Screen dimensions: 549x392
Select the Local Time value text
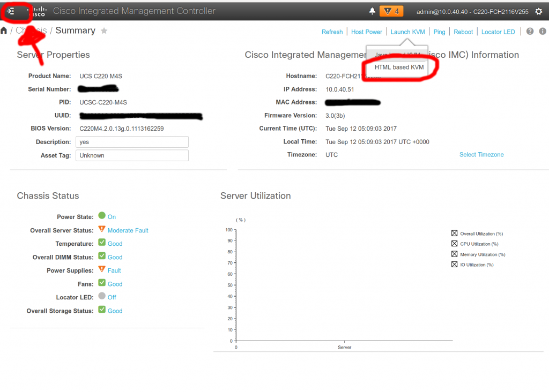(x=377, y=142)
